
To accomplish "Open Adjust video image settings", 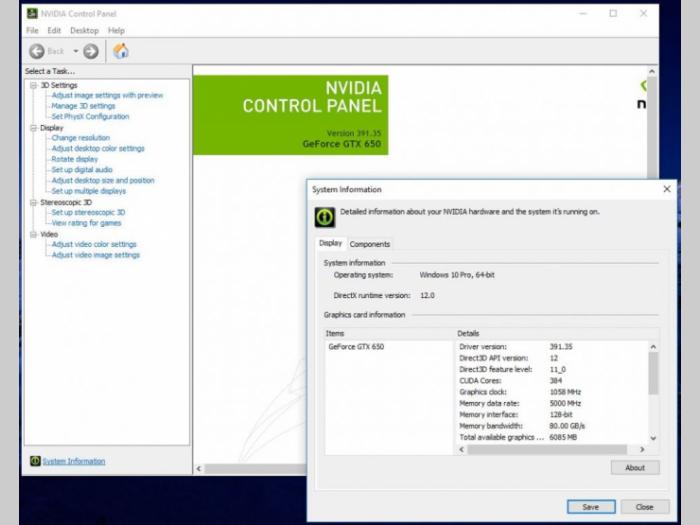I will point(96,255).
